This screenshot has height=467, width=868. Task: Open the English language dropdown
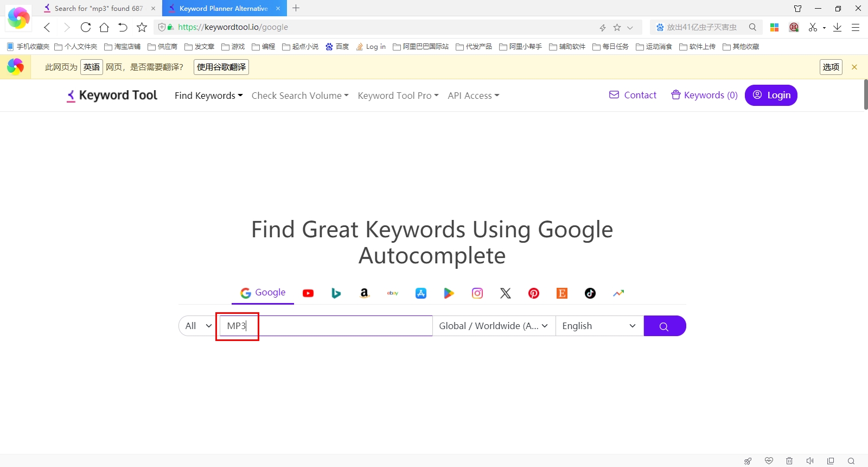pos(599,326)
